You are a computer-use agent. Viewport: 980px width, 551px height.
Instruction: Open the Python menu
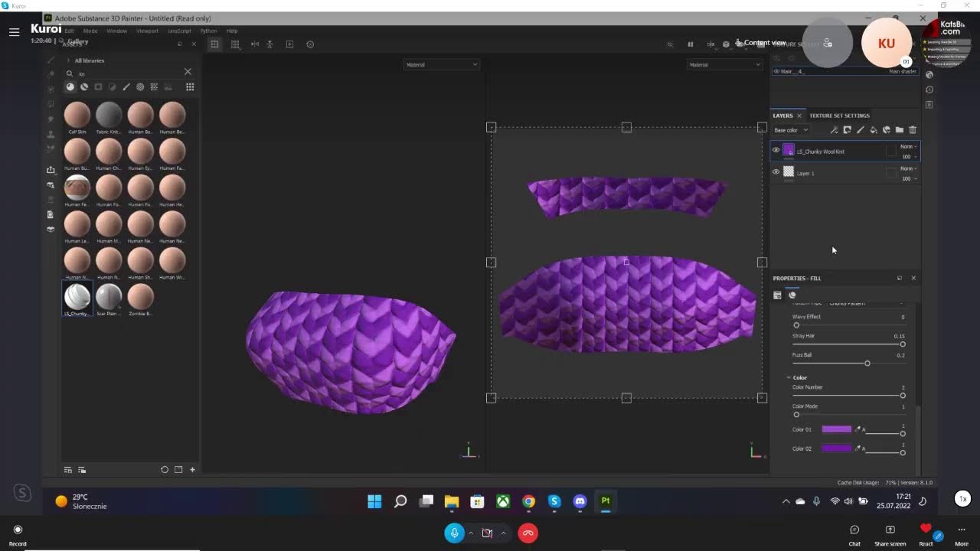pyautogui.click(x=208, y=31)
